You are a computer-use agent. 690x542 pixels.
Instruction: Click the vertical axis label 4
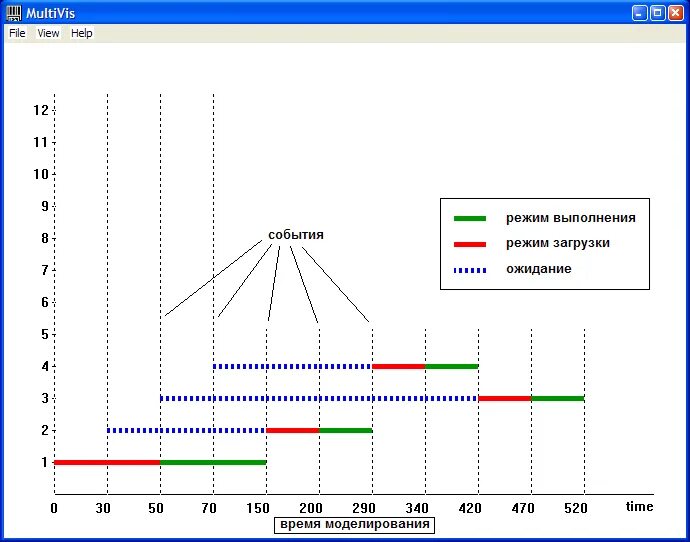click(45, 366)
